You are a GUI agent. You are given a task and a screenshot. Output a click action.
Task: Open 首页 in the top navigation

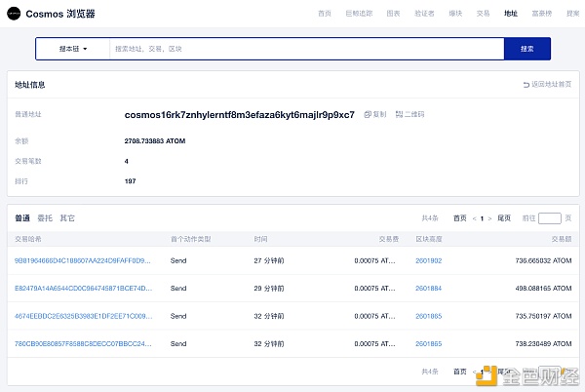(x=325, y=14)
